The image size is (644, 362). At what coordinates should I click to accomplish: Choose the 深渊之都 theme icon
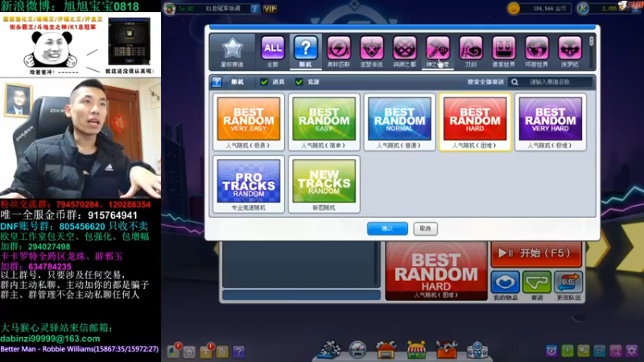point(405,51)
